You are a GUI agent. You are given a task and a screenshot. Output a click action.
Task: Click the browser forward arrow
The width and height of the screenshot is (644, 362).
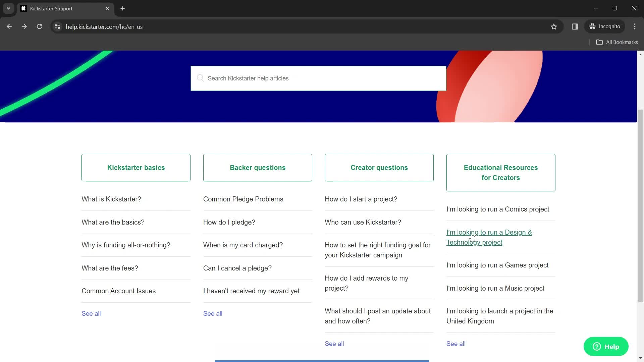click(x=24, y=26)
